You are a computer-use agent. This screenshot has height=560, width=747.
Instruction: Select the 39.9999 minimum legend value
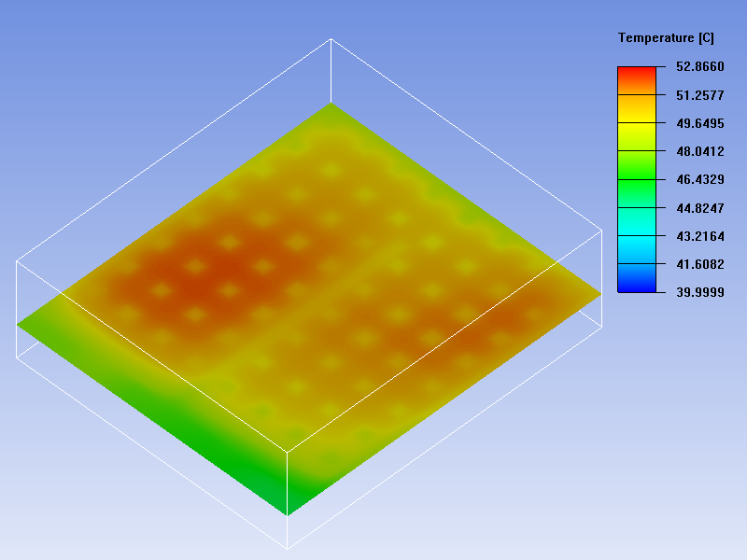[x=699, y=292]
